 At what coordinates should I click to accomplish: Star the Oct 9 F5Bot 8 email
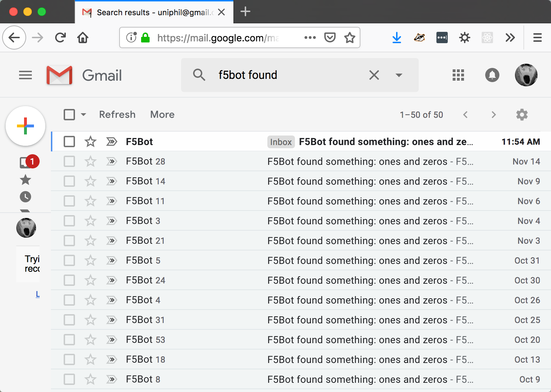91,379
